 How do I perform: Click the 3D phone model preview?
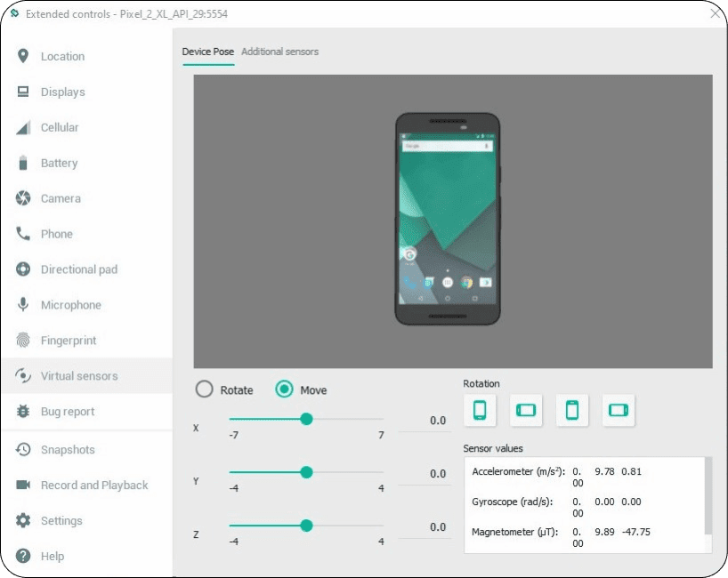point(448,219)
